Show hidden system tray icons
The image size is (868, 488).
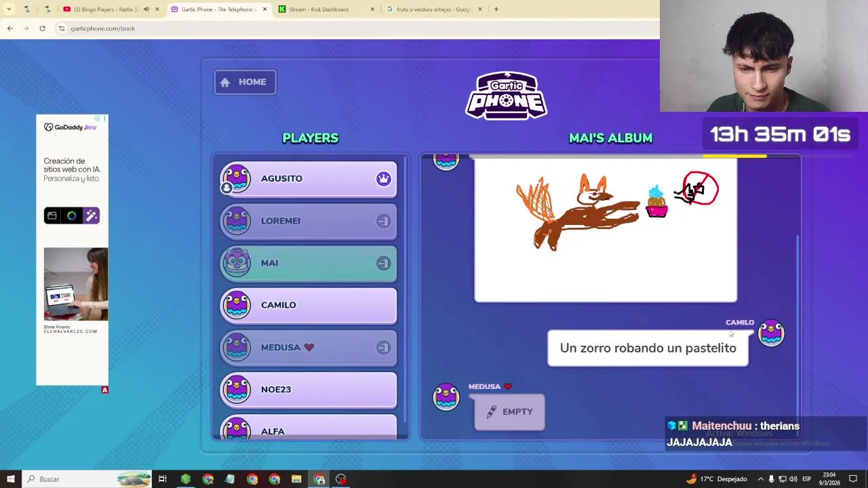click(x=760, y=479)
